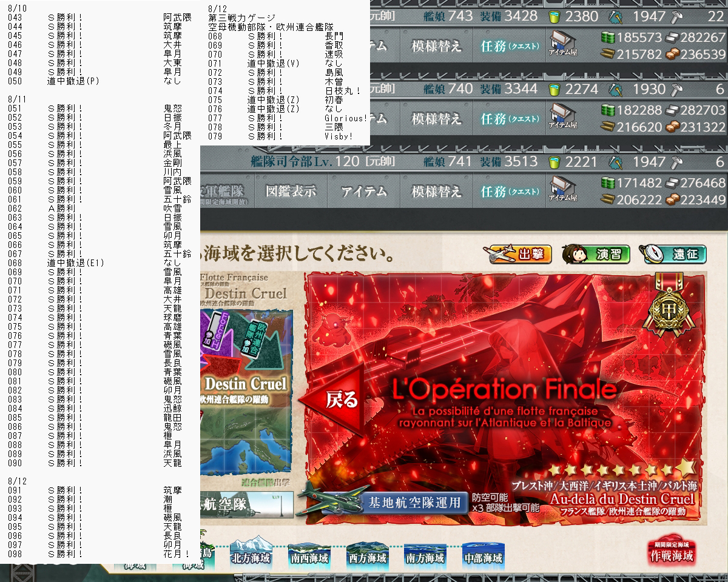This screenshot has height=582, width=728.
Task: Click log row '050 道中撤退(P) なし'
Action: coord(95,81)
